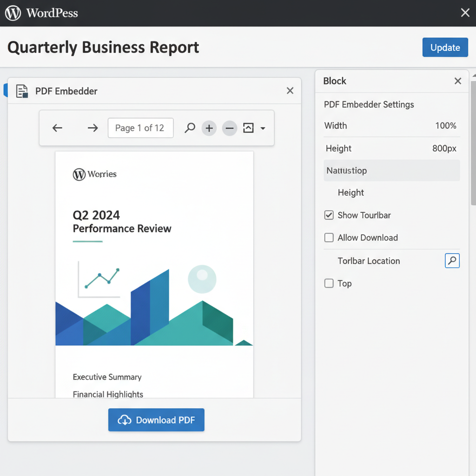Close the PDF Embedder block panel
Image resolution: width=476 pixels, height=476 pixels.
[290, 91]
